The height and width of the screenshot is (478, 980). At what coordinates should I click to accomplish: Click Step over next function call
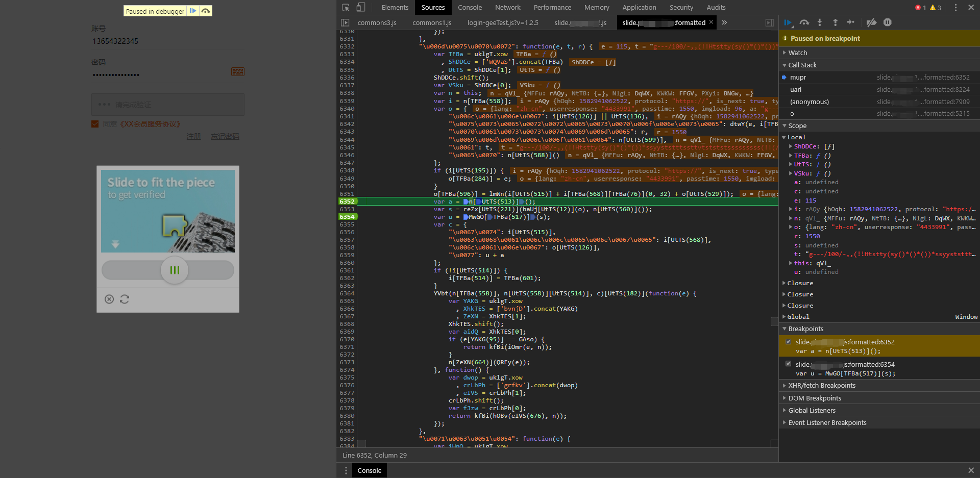[x=804, y=22]
